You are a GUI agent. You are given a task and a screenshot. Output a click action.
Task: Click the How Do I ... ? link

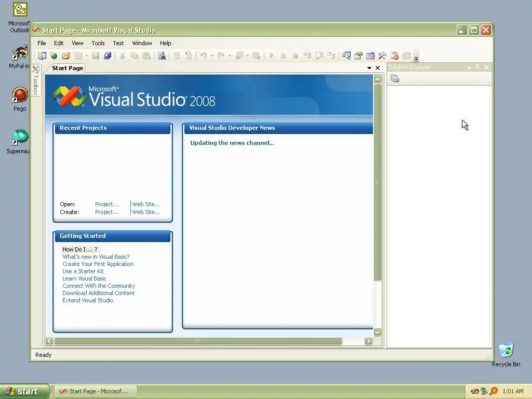80,249
